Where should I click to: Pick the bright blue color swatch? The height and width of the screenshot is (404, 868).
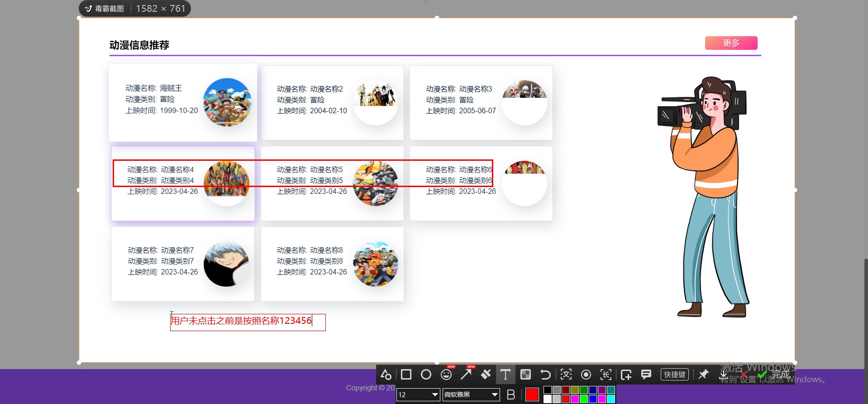(x=593, y=399)
